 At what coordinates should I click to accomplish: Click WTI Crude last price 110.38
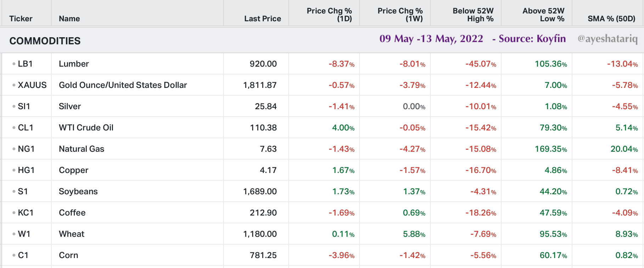[x=264, y=128]
